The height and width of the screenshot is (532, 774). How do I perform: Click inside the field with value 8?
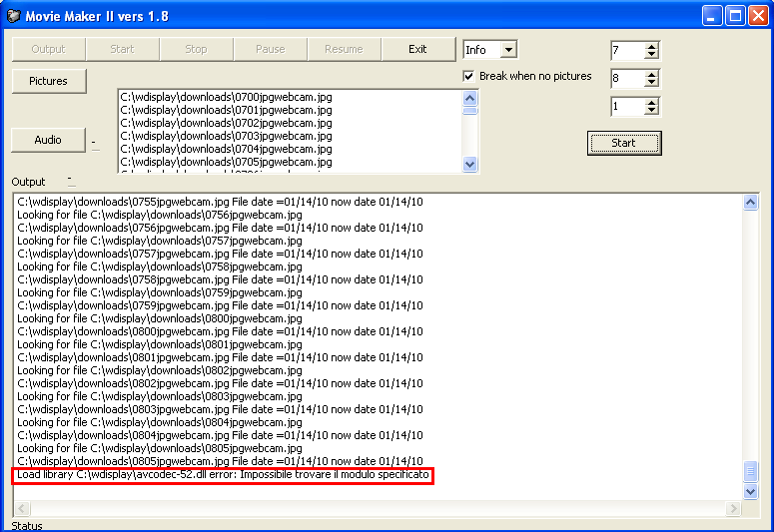pyautogui.click(x=627, y=79)
